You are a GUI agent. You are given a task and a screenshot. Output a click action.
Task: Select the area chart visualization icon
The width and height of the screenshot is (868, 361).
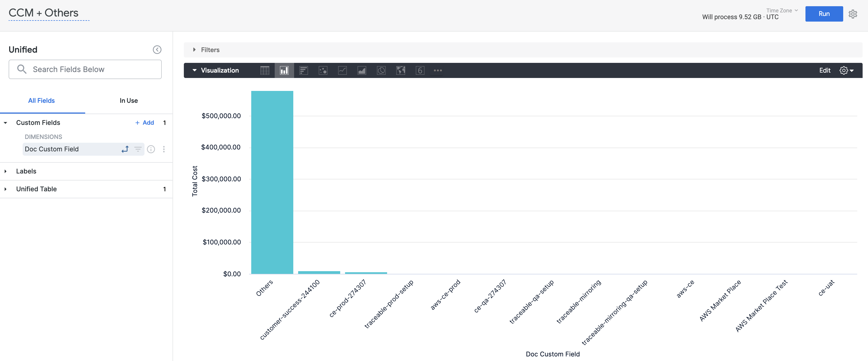(361, 70)
